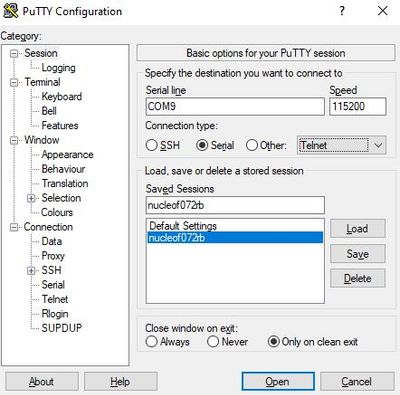Open the Colours settings category
This screenshot has height=395, width=400.
[57, 212]
